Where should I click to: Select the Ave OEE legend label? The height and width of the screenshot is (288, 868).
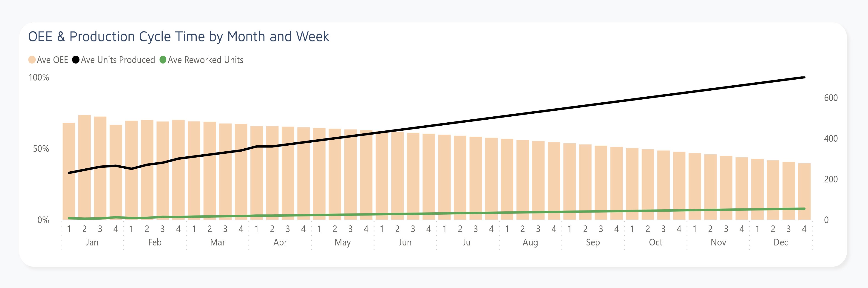(52, 60)
